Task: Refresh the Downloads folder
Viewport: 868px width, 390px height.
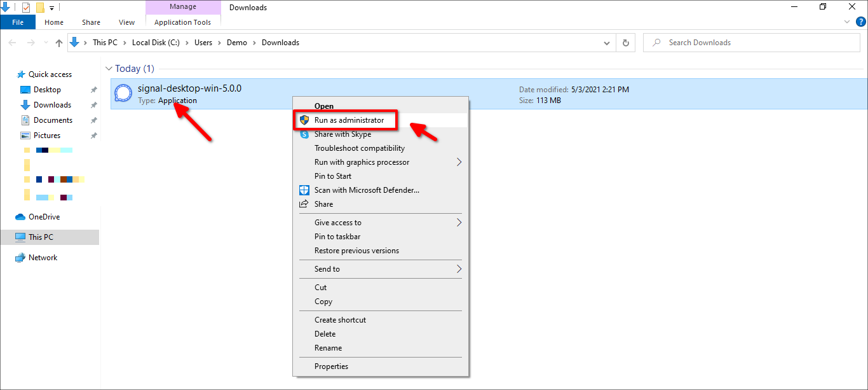Action: pyautogui.click(x=626, y=43)
